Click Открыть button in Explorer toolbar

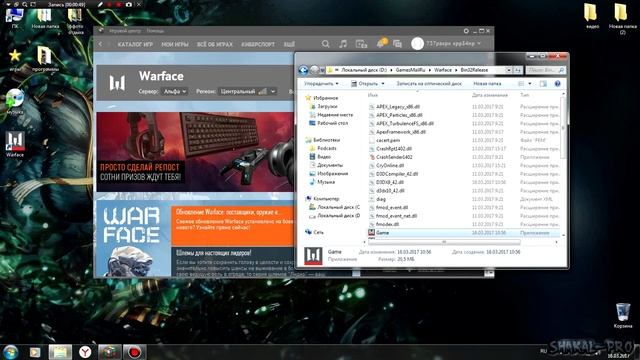coord(364,84)
